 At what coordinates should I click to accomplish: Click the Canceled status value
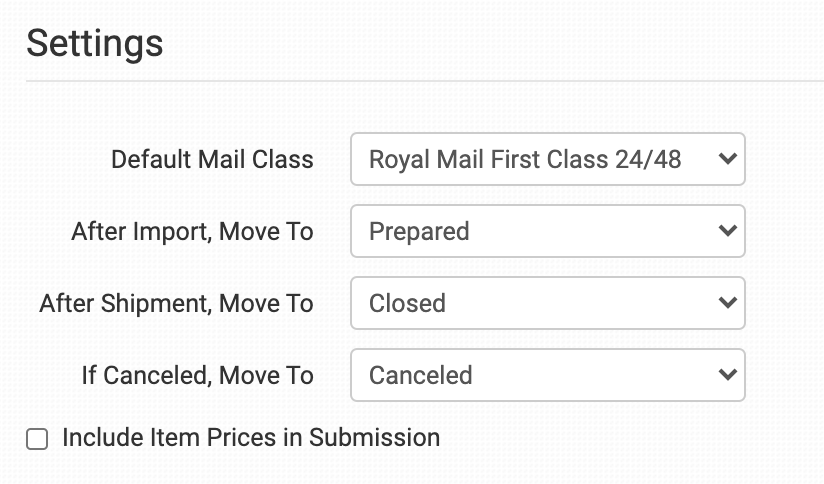point(420,375)
